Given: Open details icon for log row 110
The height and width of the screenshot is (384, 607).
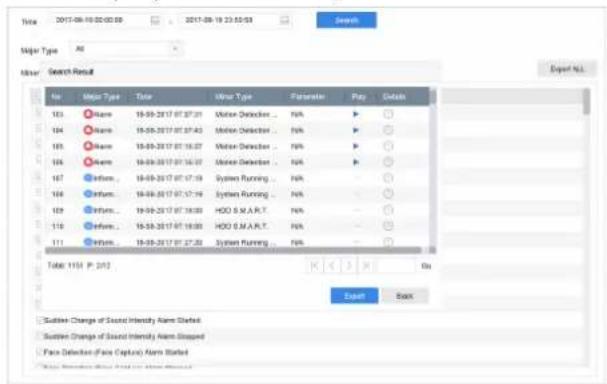Looking at the screenshot, I should pos(388,226).
